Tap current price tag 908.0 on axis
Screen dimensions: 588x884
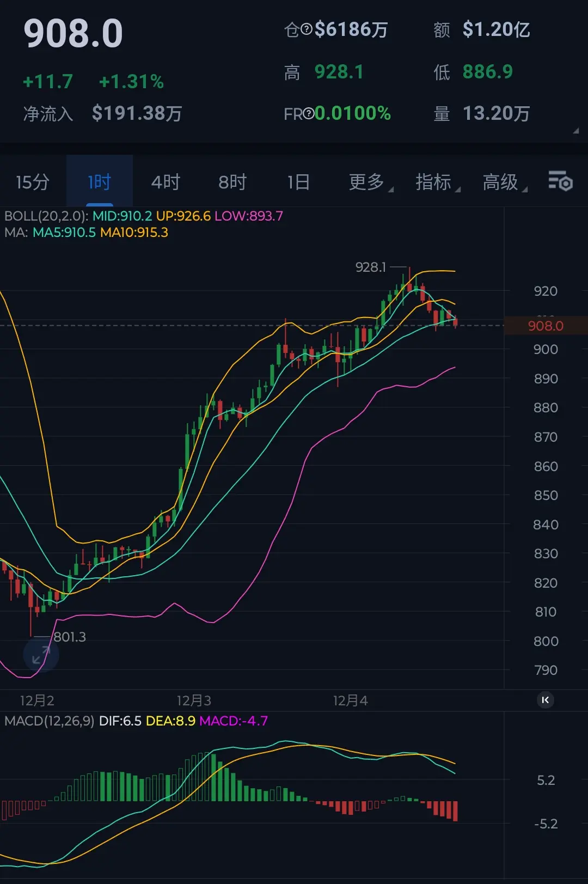(x=546, y=326)
